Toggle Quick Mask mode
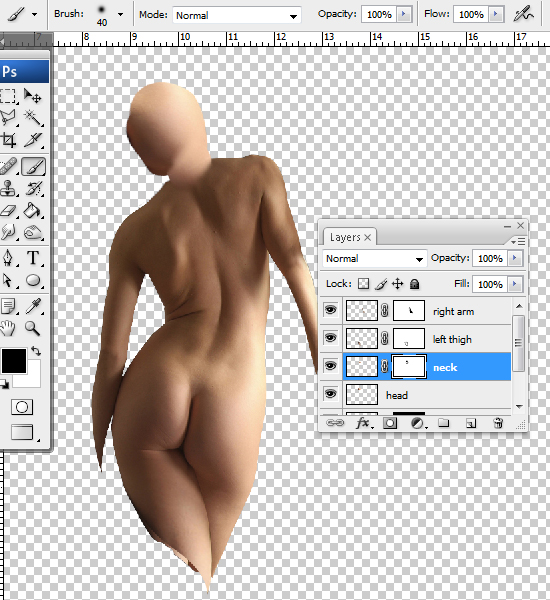Image resolution: width=550 pixels, height=600 pixels. [x=22, y=407]
